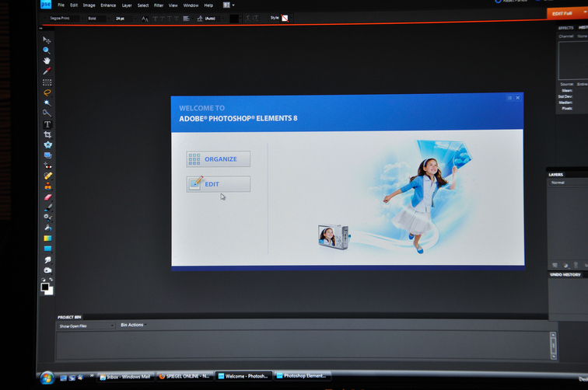Open the Bin Actions dropdown
The image size is (588, 390).
pos(134,325)
